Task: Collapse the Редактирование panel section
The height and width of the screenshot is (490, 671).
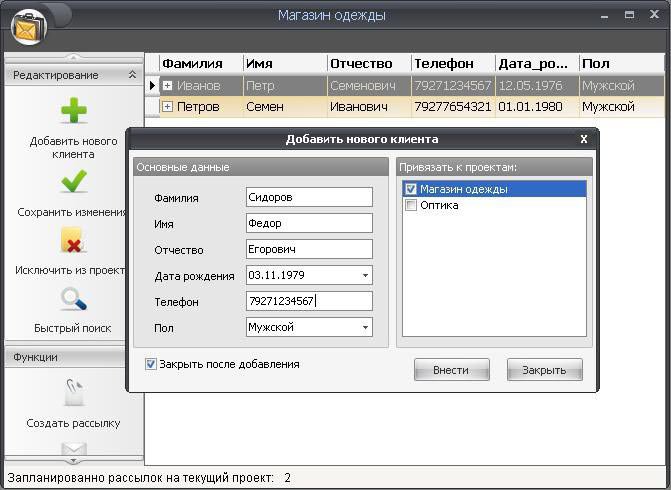Action: 132,75
